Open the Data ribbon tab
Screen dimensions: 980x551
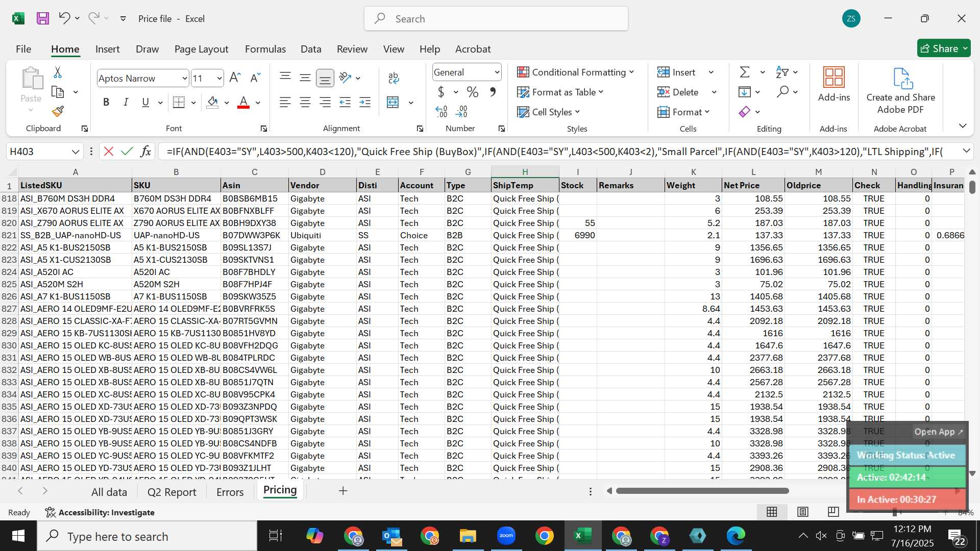pyautogui.click(x=311, y=49)
